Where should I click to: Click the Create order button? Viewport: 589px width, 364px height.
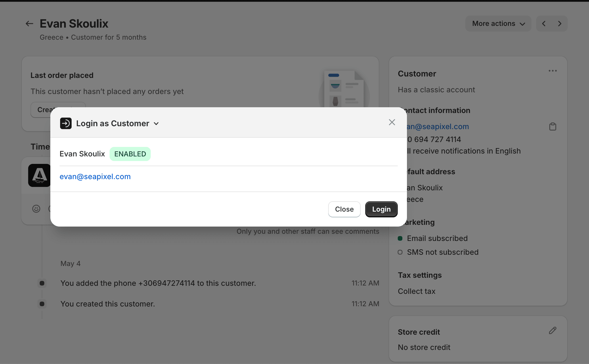[52, 110]
